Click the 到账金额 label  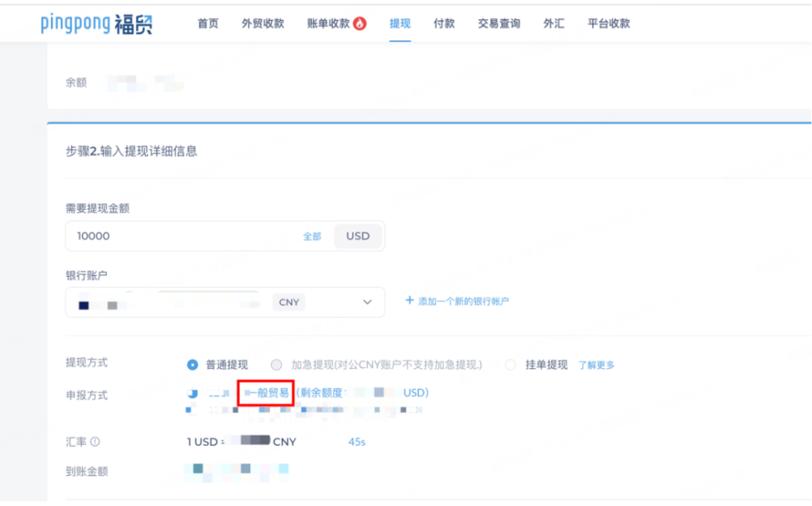coord(87,472)
